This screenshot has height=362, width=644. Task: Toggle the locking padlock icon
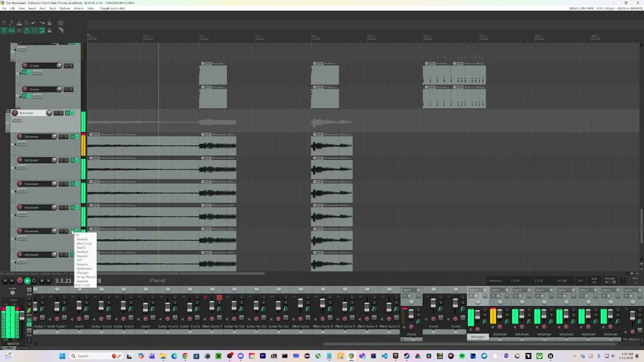click(x=49, y=31)
